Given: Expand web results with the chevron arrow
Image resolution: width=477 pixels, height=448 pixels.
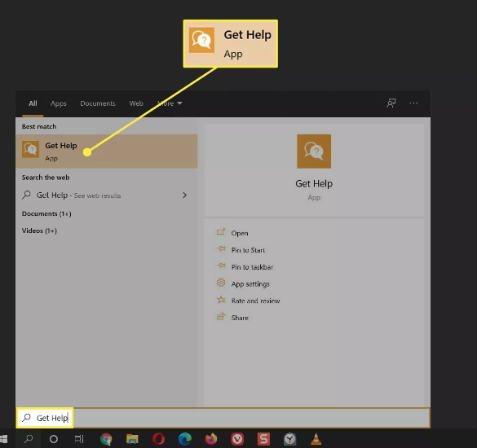Looking at the screenshot, I should pos(184,195).
